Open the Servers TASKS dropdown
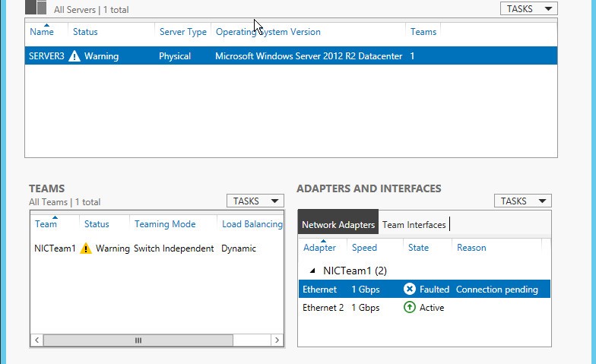596x364 pixels. pyautogui.click(x=528, y=8)
